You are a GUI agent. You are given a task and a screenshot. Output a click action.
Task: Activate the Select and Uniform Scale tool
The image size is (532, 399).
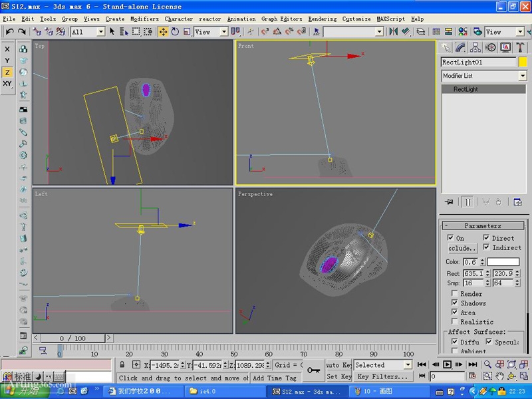coord(187,31)
